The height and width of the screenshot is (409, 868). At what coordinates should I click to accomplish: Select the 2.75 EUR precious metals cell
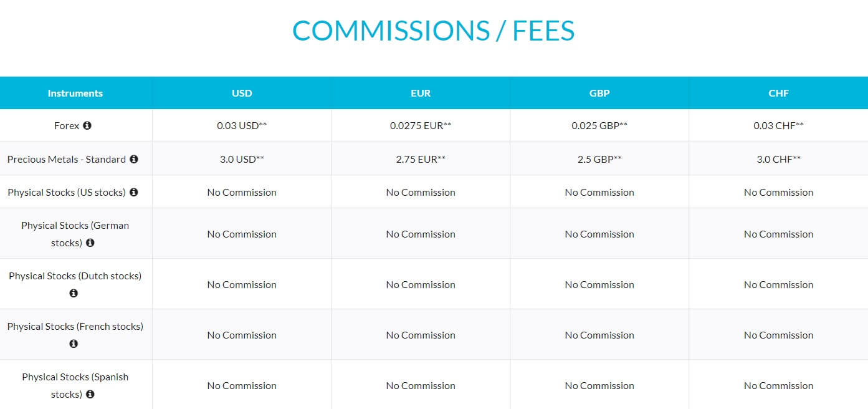421,159
